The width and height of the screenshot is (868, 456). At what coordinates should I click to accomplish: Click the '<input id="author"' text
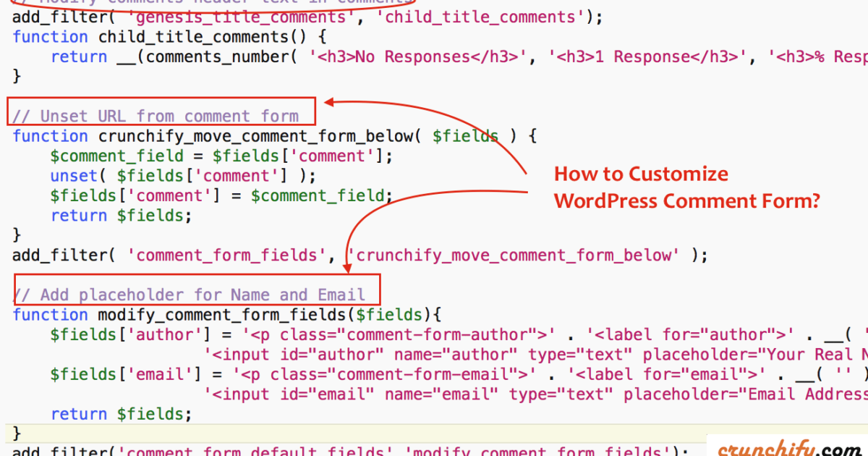[x=295, y=355]
